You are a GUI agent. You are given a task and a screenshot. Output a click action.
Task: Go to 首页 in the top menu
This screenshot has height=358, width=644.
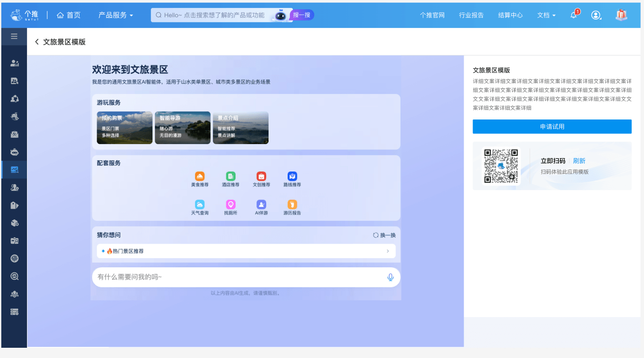click(69, 14)
